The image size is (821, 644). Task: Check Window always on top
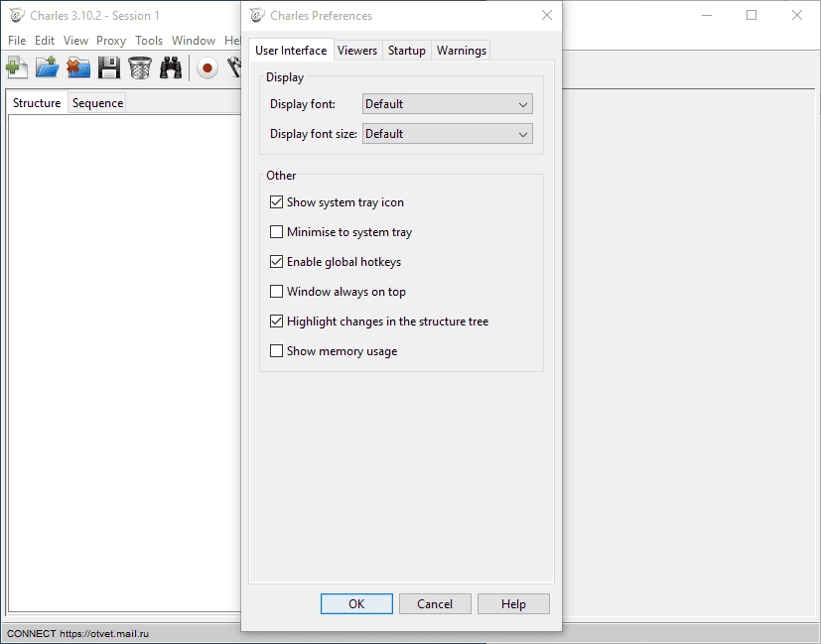pyautogui.click(x=276, y=292)
